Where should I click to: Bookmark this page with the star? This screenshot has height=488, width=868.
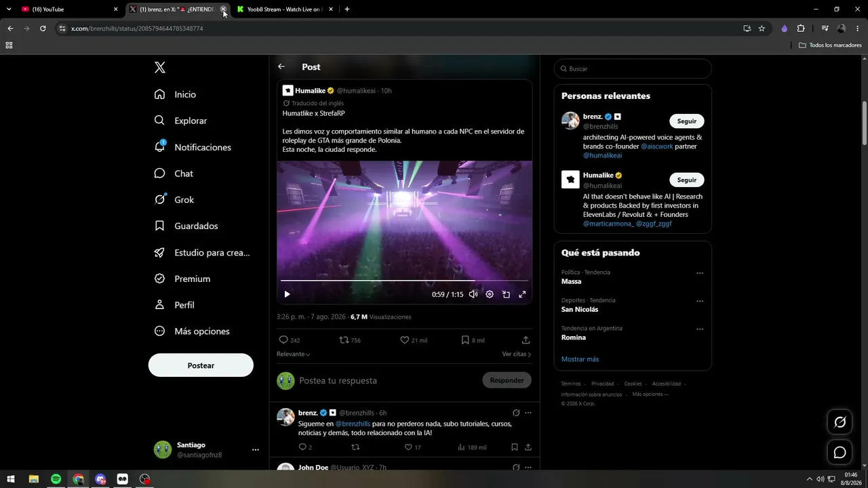coord(762,28)
